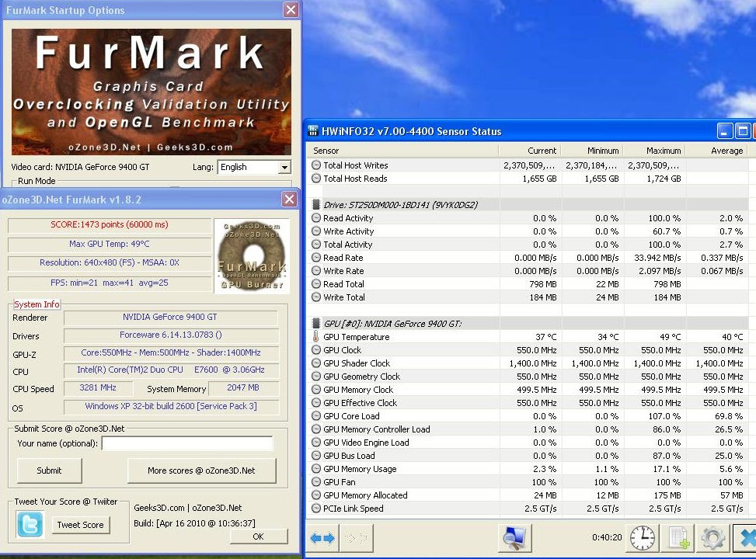Click the FurMark GPU Burner donut logo
This screenshot has width=756, height=559.
(x=251, y=255)
